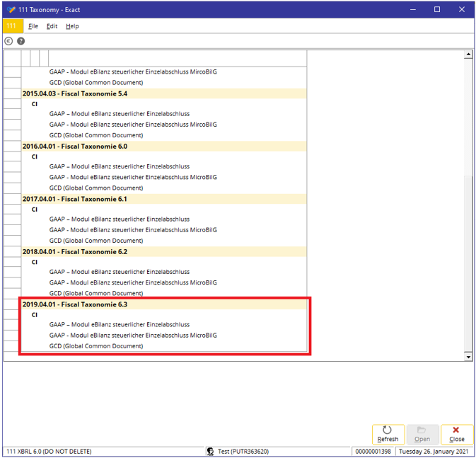Image resolution: width=476 pixels, height=458 pixels.
Task: Select GAAP MicroBilG row under Taxonomie 6.3
Action: point(133,336)
